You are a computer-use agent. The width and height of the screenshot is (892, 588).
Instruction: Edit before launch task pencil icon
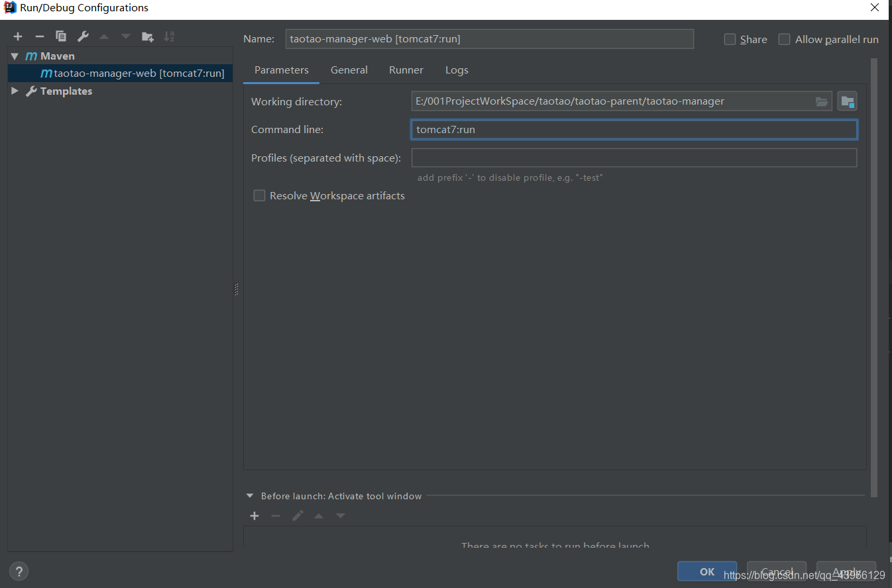click(x=298, y=516)
